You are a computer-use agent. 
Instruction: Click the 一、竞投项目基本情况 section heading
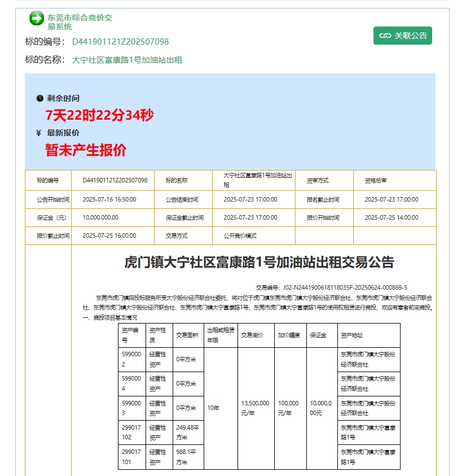click(110, 317)
